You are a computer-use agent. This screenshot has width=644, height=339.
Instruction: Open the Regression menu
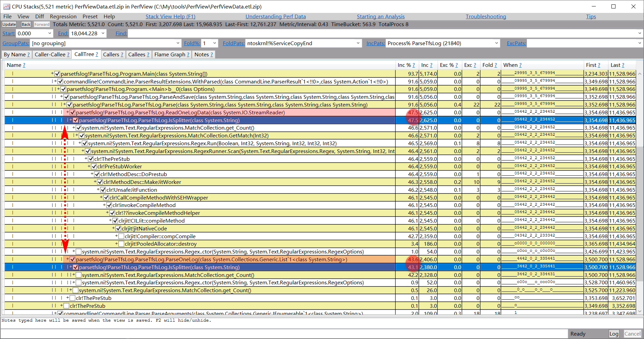tap(63, 16)
